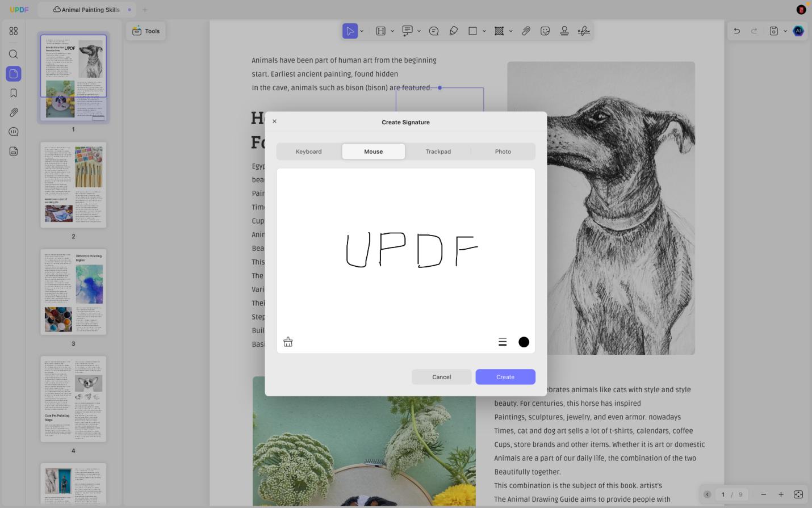
Task: Clear the drawn signature with the eraser icon
Action: (288, 342)
